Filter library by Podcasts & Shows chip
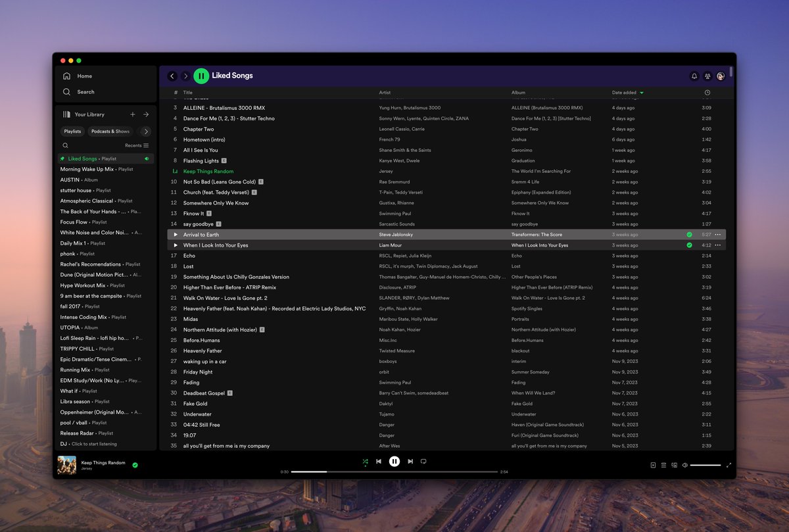Image resolution: width=789 pixels, height=532 pixels. pos(110,132)
